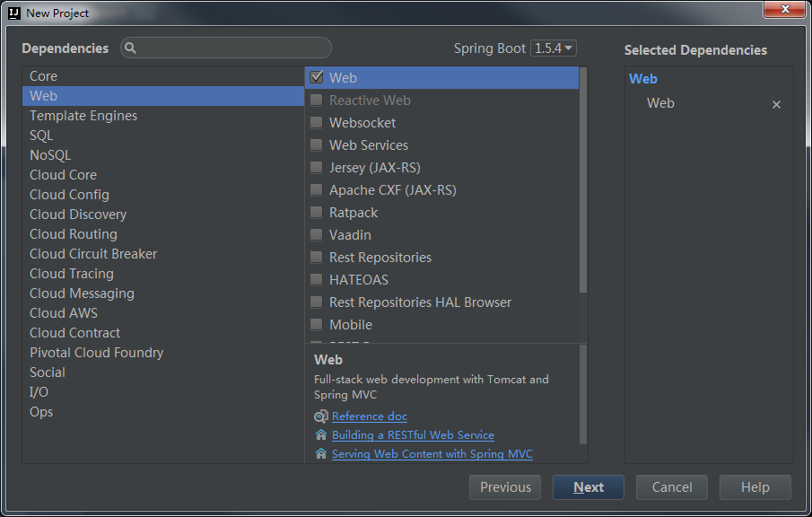
Task: Click the Reference doc document icon
Action: click(321, 416)
